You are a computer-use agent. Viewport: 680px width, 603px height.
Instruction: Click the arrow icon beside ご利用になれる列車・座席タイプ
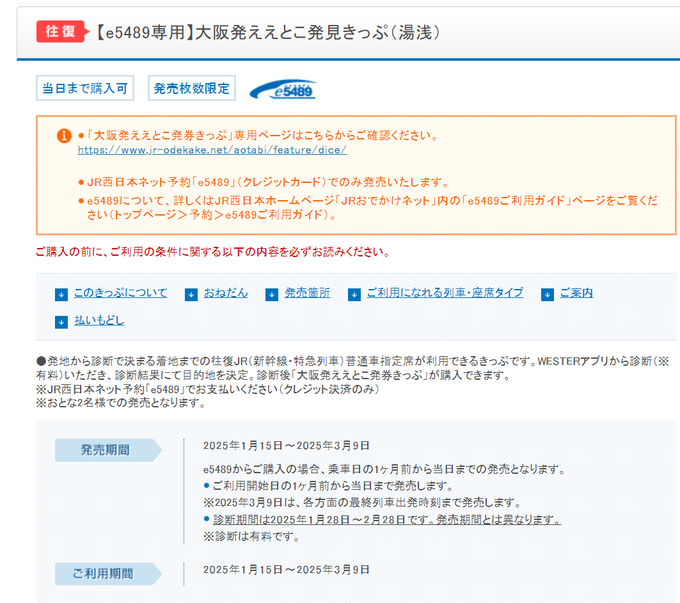354,295
